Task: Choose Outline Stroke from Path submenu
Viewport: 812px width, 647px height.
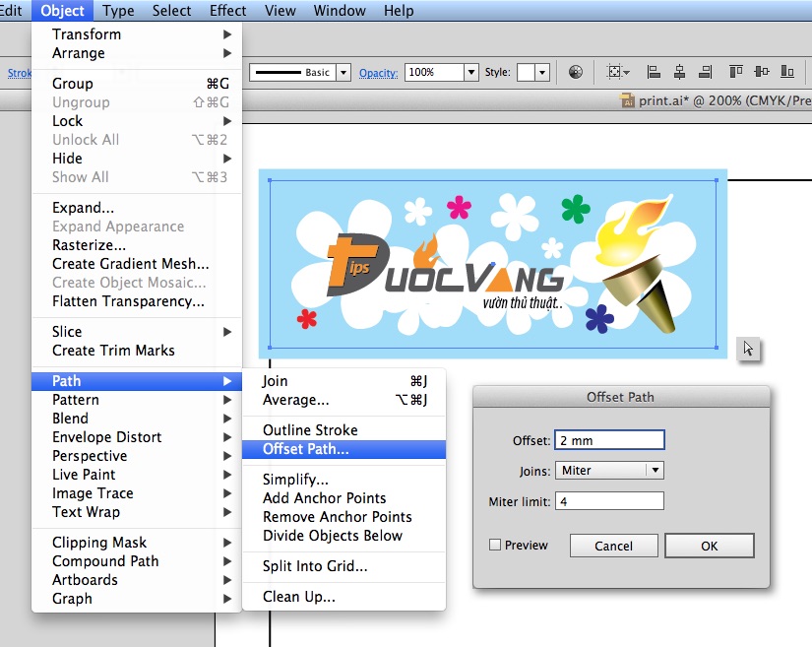Action: point(310,430)
